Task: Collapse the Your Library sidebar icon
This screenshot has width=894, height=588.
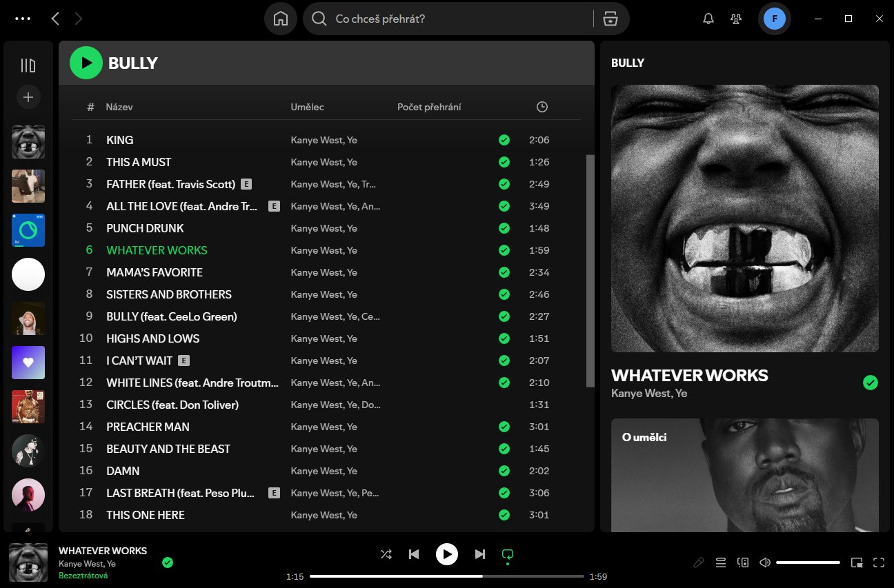Action: [x=28, y=65]
